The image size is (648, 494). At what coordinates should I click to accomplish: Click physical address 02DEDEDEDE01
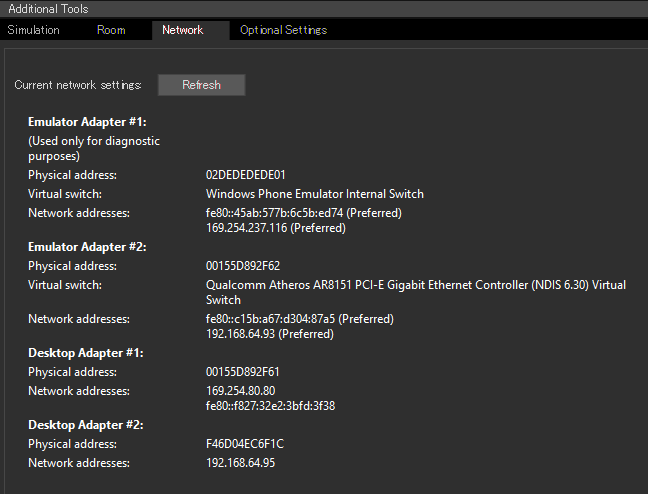[245, 175]
